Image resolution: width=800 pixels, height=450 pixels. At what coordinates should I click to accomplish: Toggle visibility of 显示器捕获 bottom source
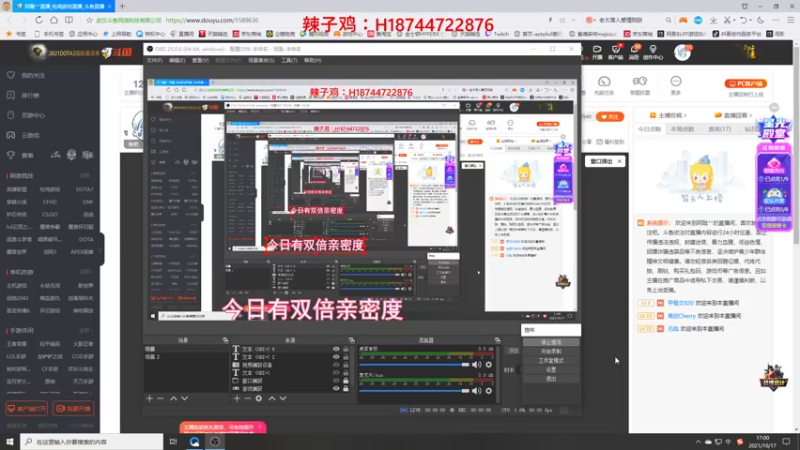(336, 389)
